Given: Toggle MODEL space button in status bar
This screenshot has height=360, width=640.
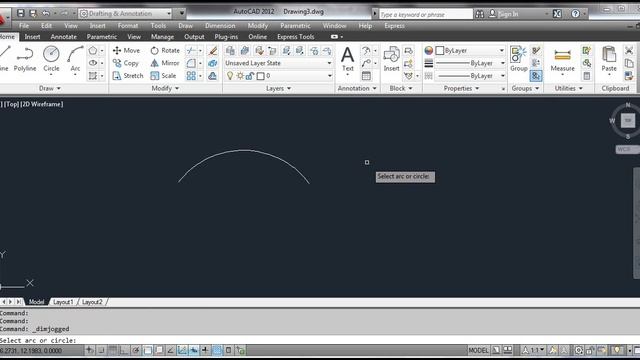Looking at the screenshot, I should click(x=478, y=350).
